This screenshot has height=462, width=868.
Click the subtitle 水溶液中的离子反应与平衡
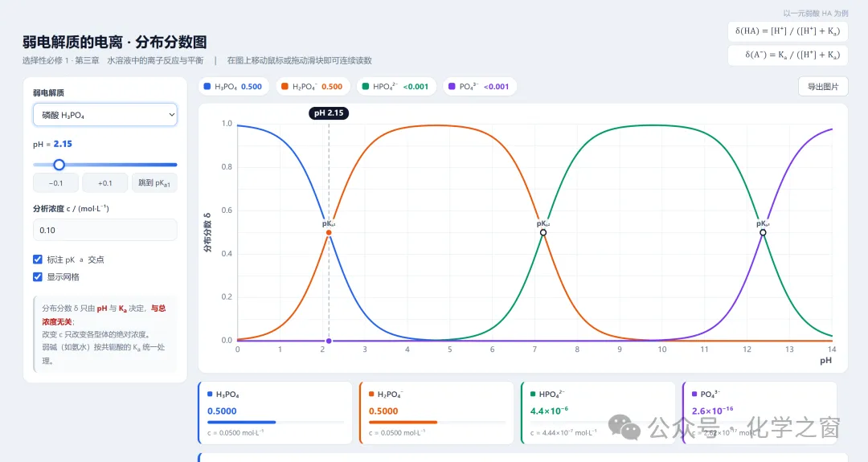[x=156, y=60]
